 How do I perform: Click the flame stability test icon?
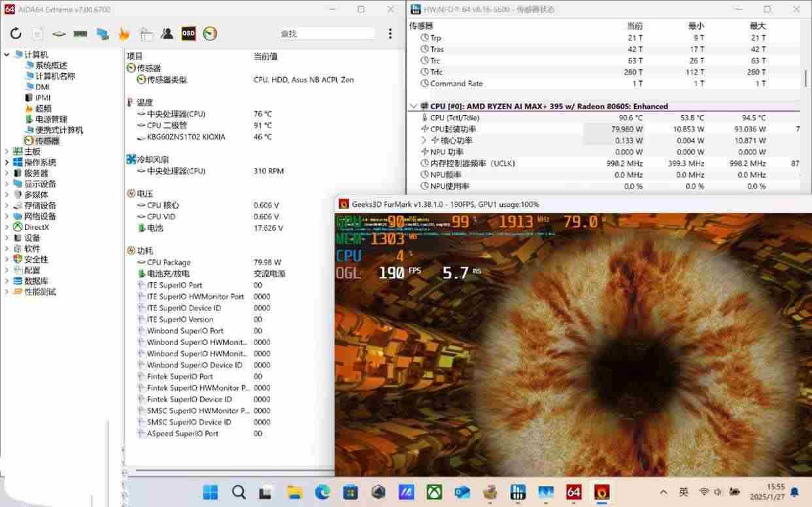tap(124, 34)
